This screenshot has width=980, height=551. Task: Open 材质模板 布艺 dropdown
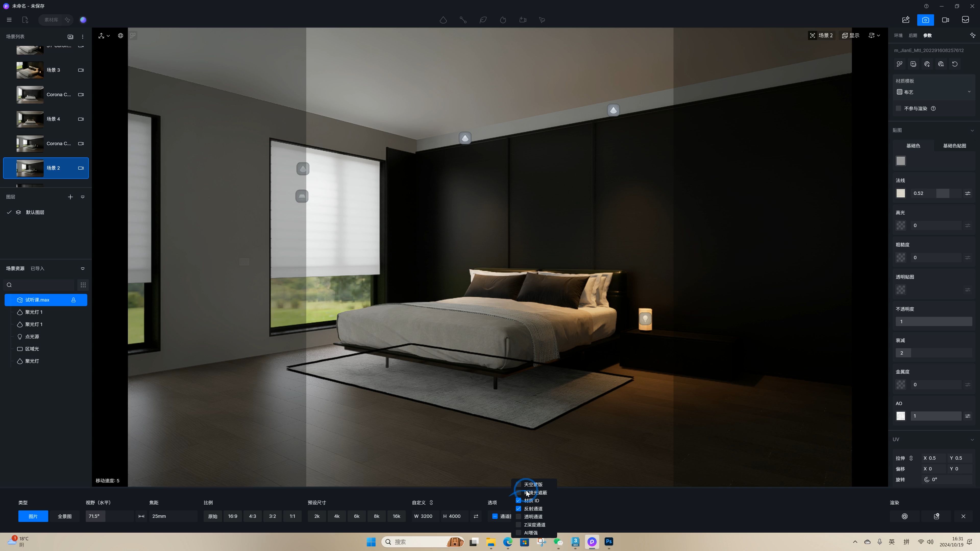pyautogui.click(x=934, y=92)
